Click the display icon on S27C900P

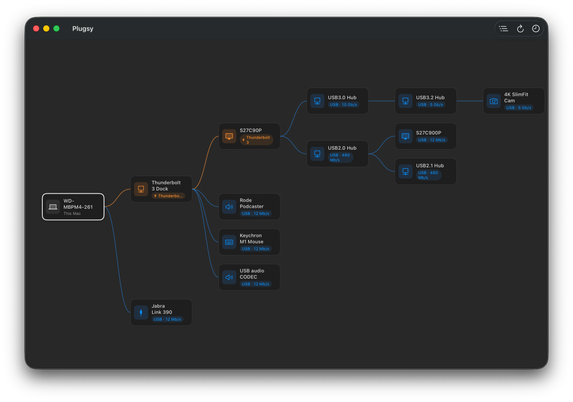pos(405,136)
